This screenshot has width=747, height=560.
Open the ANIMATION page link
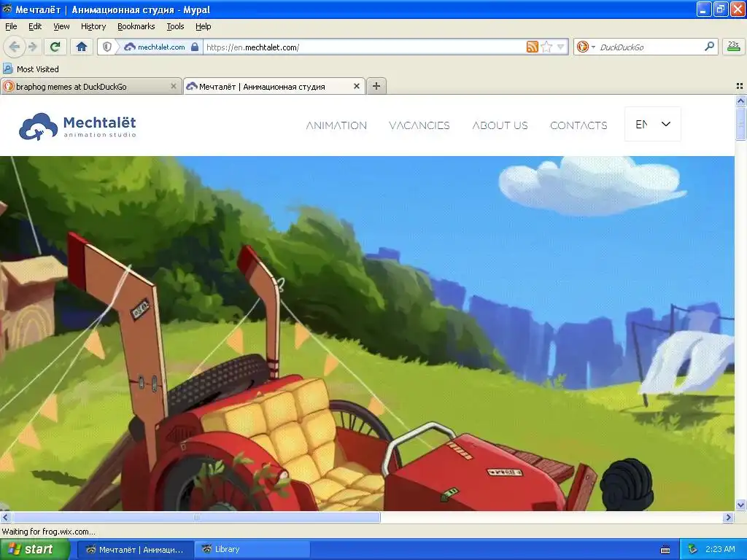pos(336,125)
